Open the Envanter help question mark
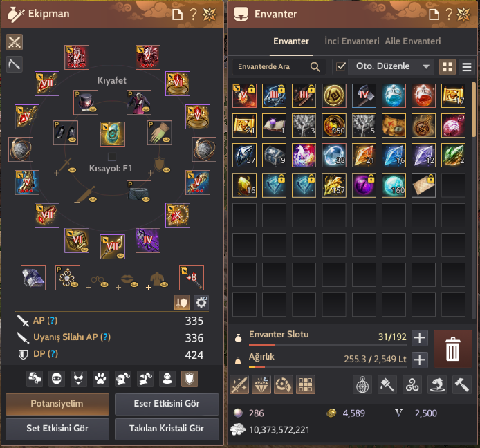Viewport: 480px width, 448px height. [449, 14]
